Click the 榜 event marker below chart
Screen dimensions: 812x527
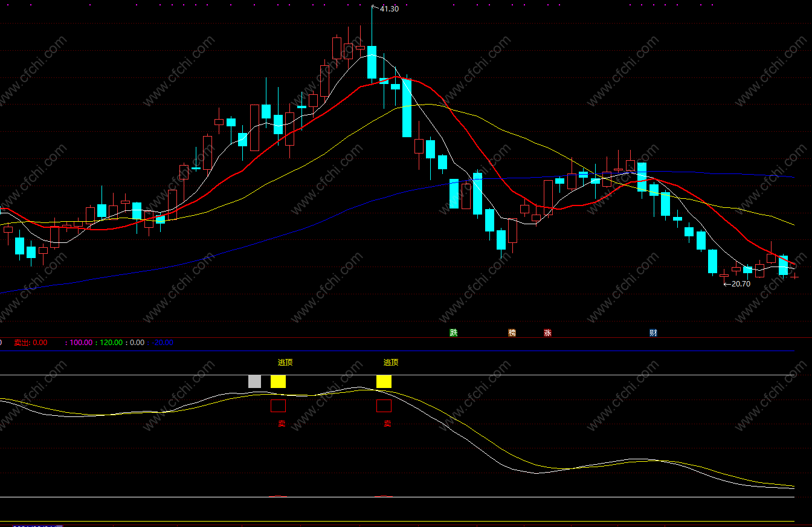click(x=512, y=332)
